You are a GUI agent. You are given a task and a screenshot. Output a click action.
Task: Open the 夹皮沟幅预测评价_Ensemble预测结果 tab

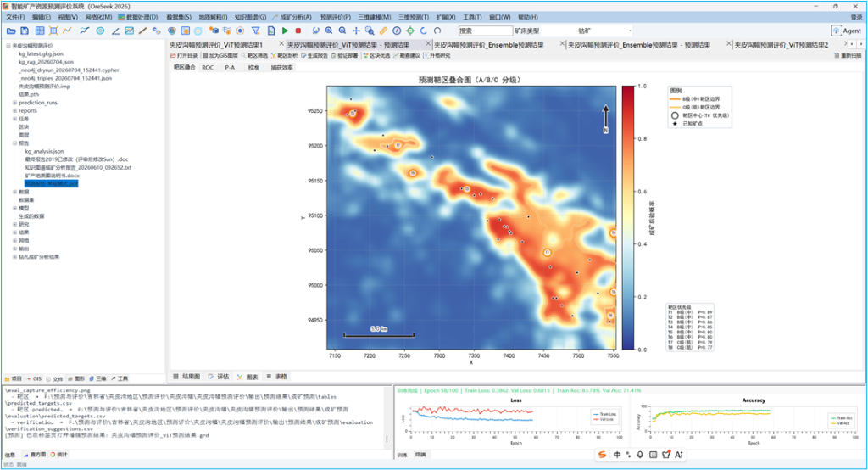click(x=489, y=45)
